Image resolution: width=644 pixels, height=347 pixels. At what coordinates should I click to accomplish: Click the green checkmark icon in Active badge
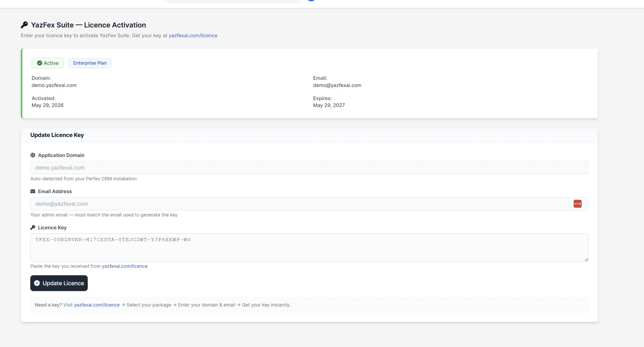click(x=40, y=63)
